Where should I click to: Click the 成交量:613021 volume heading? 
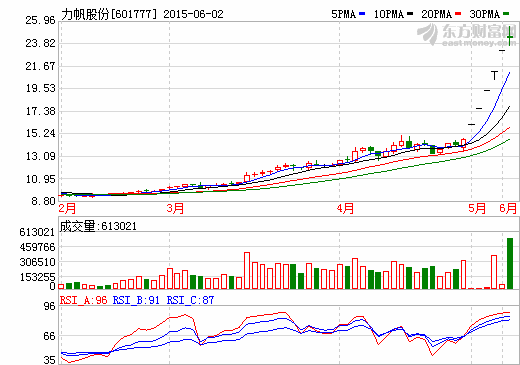[98, 226]
